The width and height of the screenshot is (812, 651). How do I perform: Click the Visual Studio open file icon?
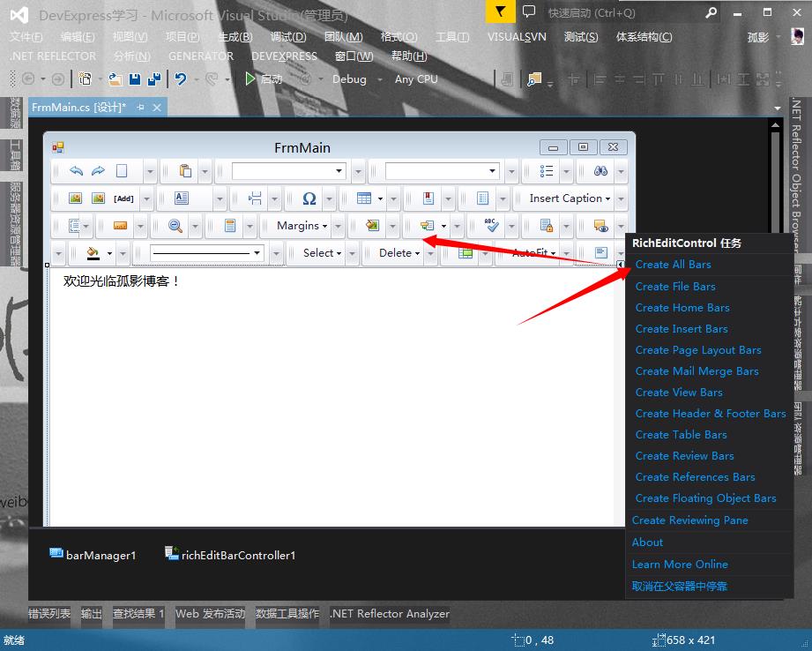pyautogui.click(x=115, y=79)
